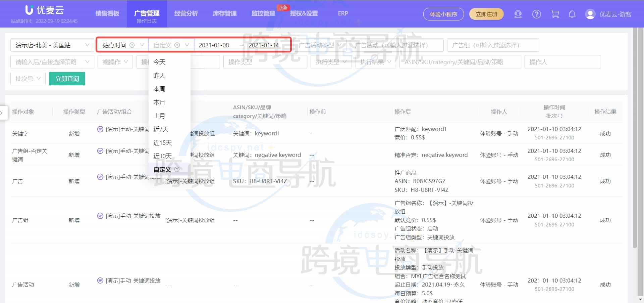
Task: Click the user avatar for 优麦云-游客
Action: 590,14
